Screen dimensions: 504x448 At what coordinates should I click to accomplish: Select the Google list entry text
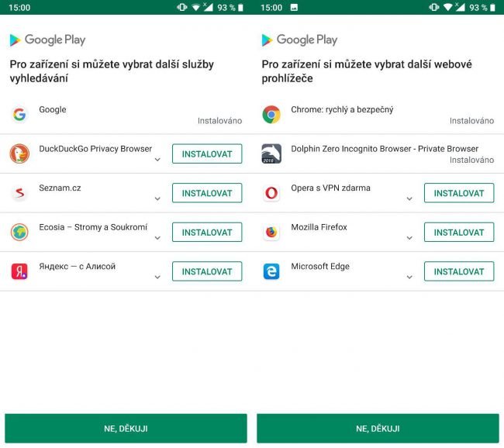tap(53, 109)
